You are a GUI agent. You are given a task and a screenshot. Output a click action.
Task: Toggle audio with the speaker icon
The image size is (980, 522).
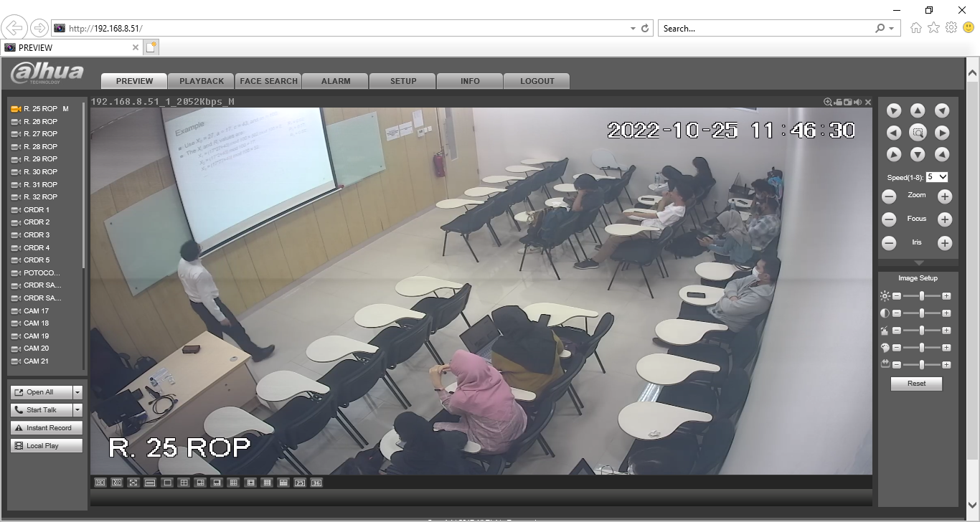(x=858, y=102)
